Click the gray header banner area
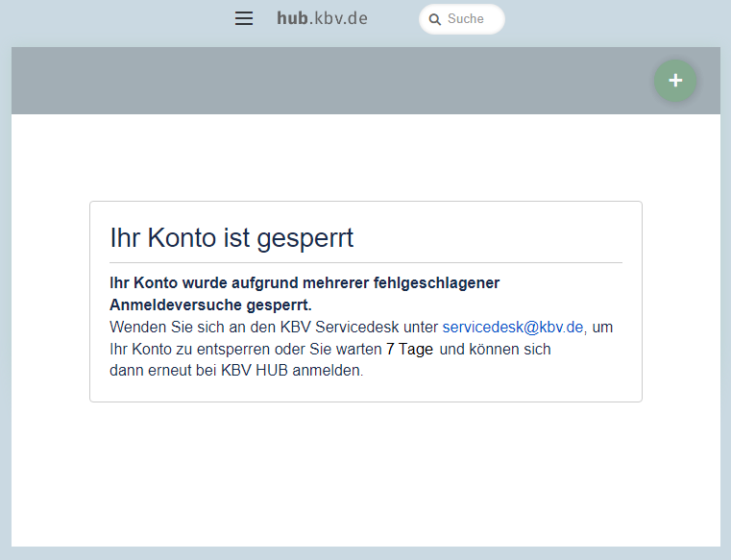This screenshot has height=560, width=731. [327, 81]
